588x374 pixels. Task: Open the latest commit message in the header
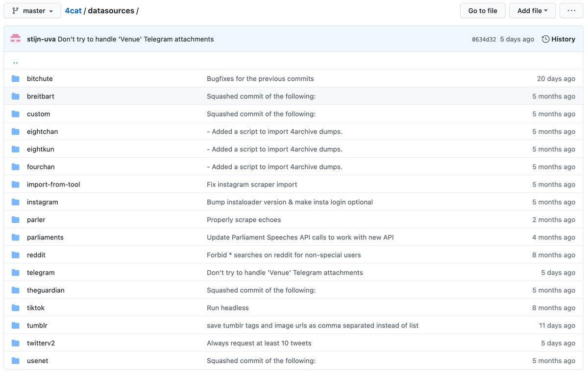tap(136, 39)
